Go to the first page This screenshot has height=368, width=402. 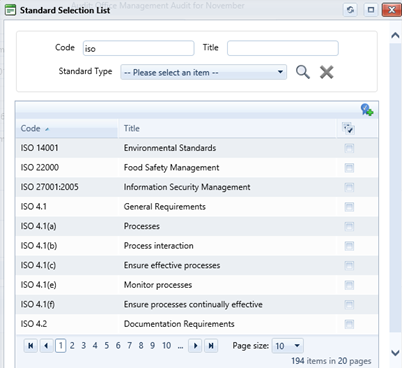(30, 346)
